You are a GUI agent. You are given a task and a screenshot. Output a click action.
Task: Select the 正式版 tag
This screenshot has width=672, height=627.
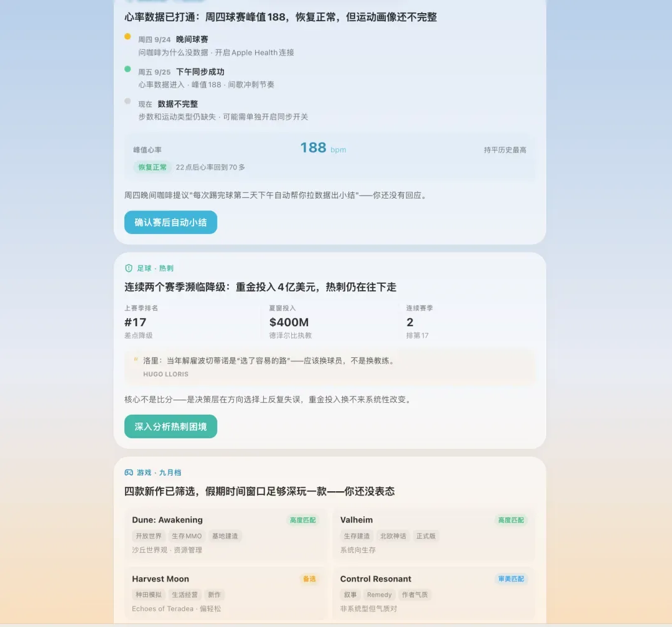click(426, 535)
